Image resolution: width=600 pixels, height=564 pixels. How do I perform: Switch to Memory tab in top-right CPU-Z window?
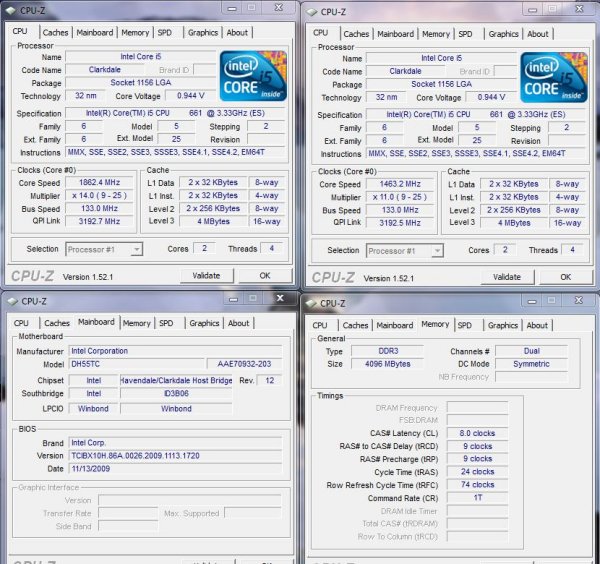(435, 34)
